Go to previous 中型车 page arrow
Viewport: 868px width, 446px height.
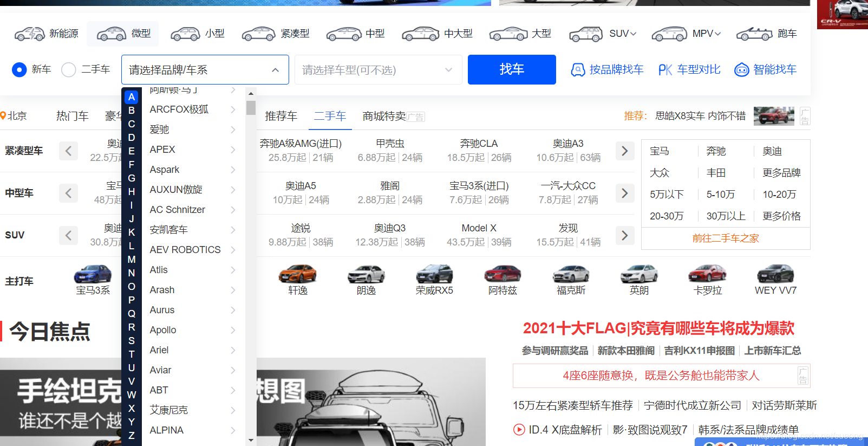(68, 193)
